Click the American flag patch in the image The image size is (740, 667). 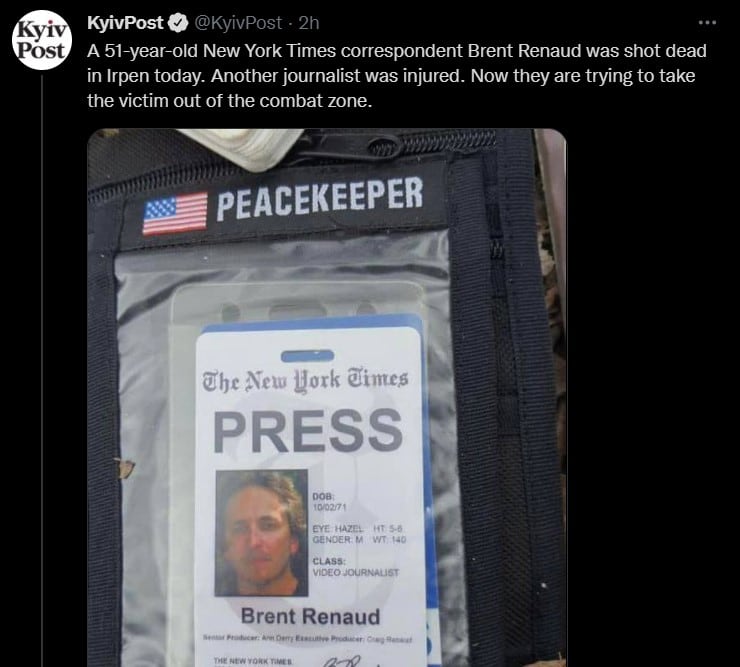(176, 213)
